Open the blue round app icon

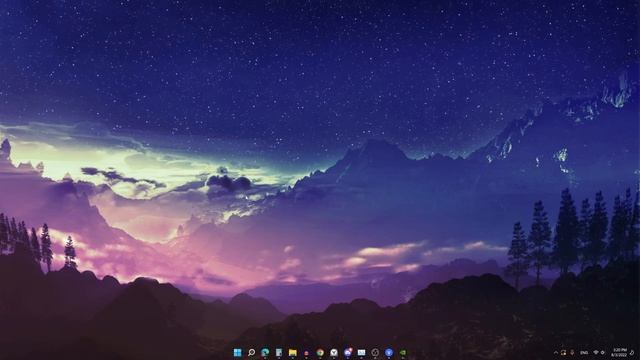coord(389,353)
